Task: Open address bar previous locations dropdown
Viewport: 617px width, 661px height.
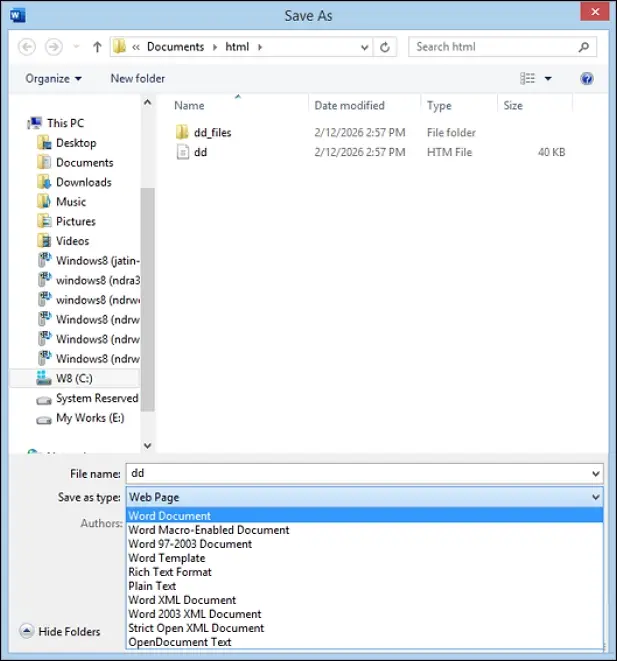Action: point(365,48)
